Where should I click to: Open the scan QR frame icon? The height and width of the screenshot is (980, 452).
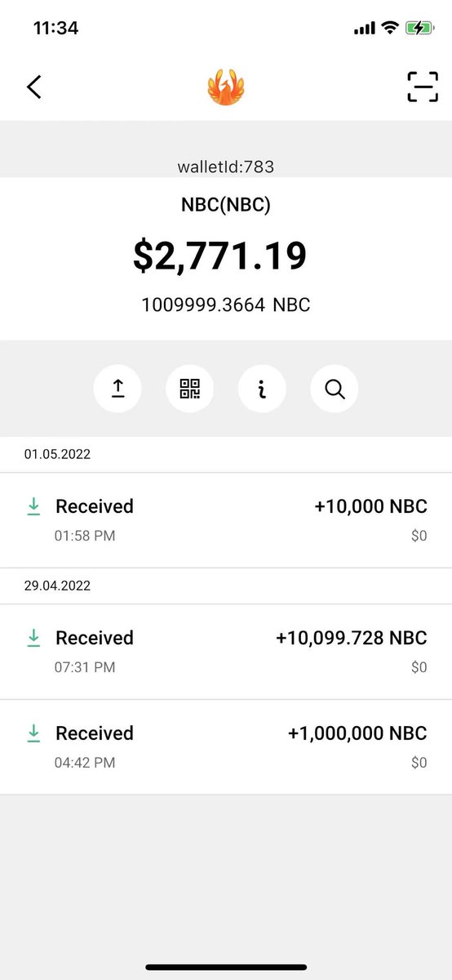click(x=423, y=87)
